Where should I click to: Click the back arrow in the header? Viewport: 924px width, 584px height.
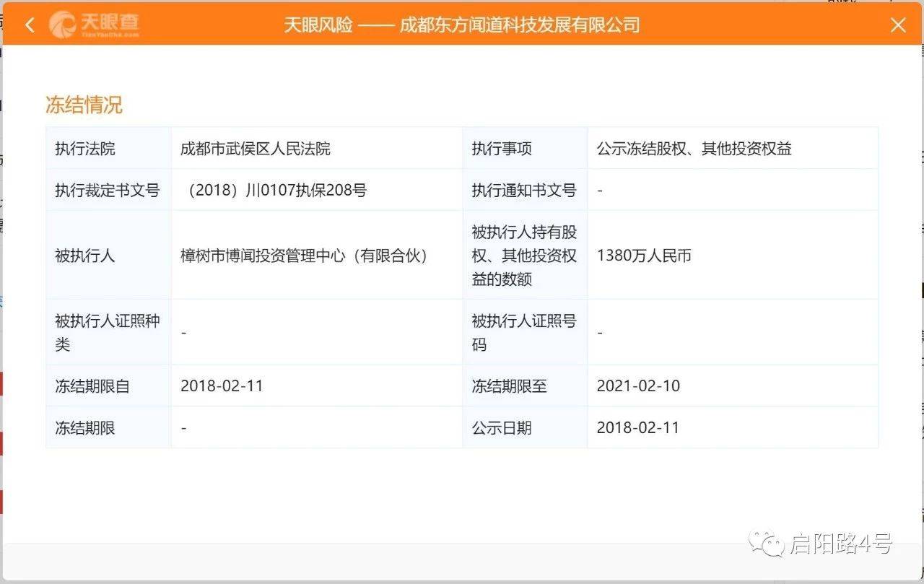click(30, 25)
